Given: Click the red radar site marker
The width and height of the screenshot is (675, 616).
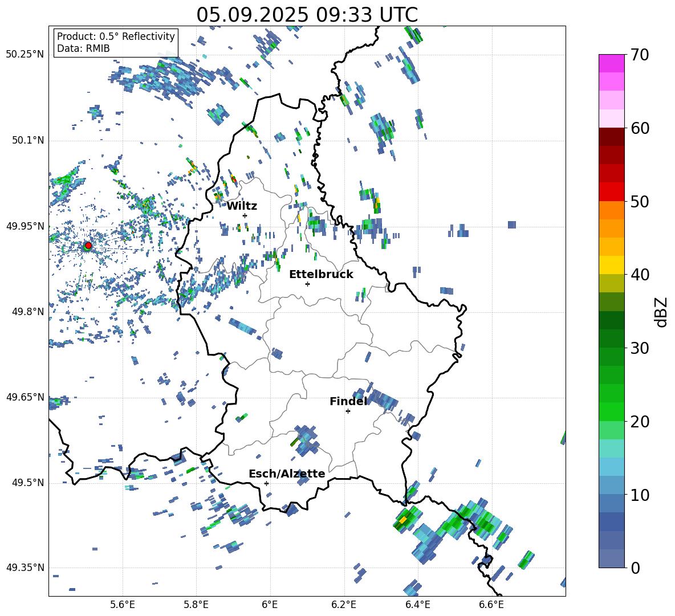Looking at the screenshot, I should point(88,245).
